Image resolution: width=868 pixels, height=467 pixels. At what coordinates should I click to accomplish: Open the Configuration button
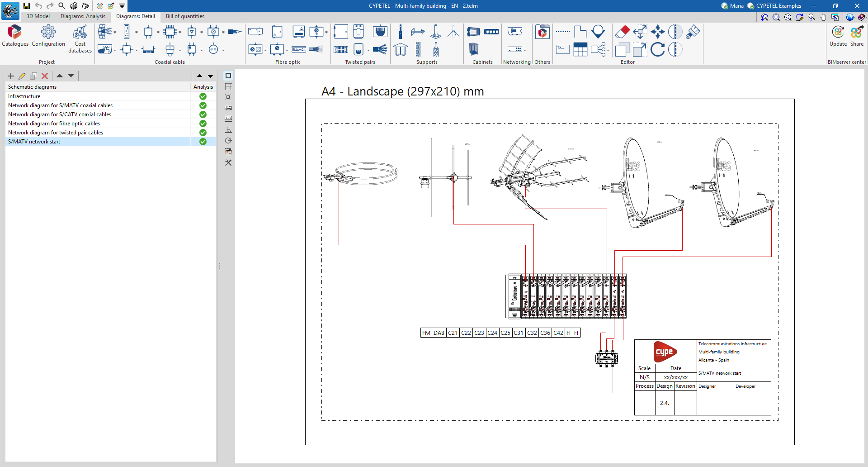pos(48,36)
